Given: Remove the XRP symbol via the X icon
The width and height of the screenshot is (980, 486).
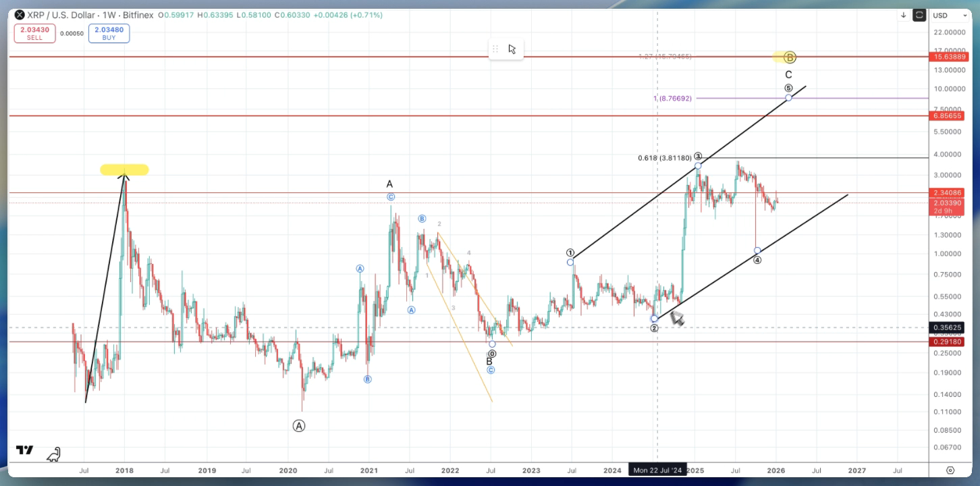Looking at the screenshot, I should pos(20,14).
